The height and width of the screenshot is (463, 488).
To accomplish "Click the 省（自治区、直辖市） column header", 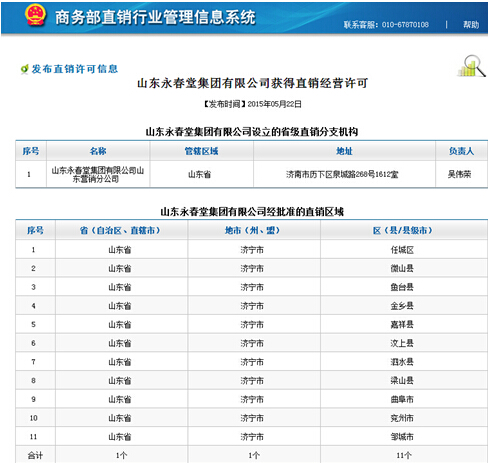I will pos(120,230).
